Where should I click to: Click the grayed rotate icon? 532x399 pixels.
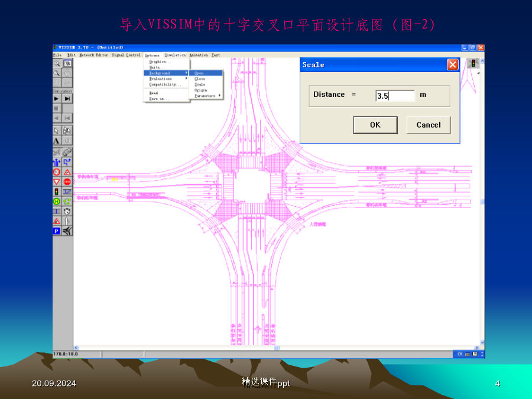click(67, 141)
